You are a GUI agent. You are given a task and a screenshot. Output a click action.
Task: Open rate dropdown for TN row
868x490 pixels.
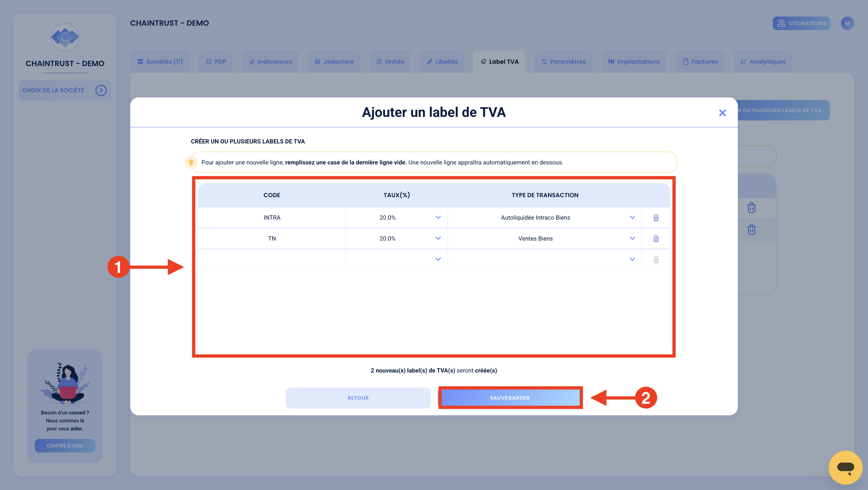tap(438, 238)
